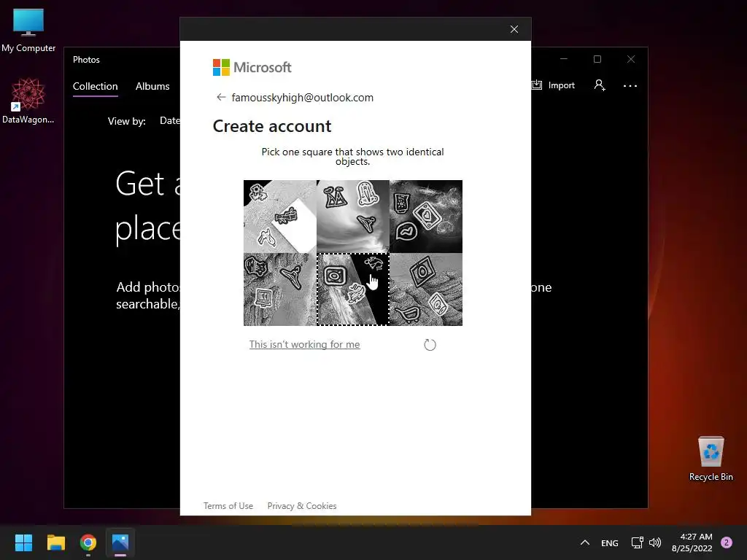Click the Microsoft logo in the dialog
The width and height of the screenshot is (747, 560).
point(252,68)
